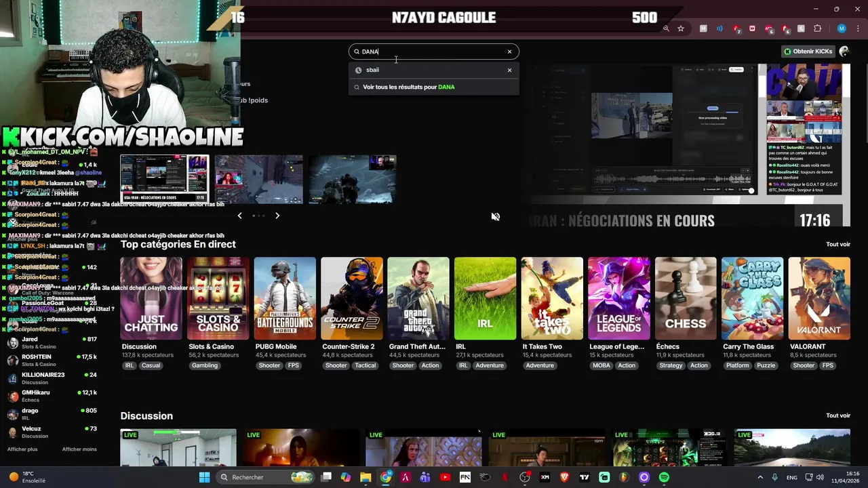Click the browser zoom magnifier icon

coord(666,28)
